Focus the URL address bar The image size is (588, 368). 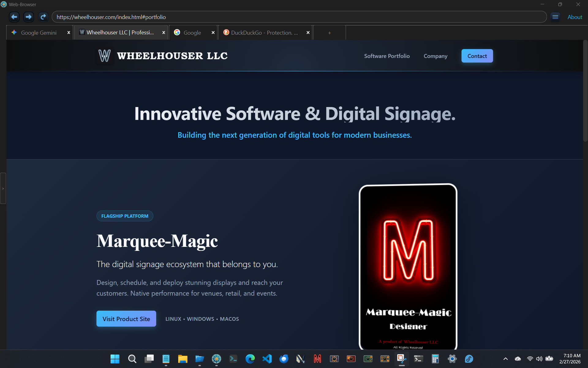pyautogui.click(x=299, y=17)
